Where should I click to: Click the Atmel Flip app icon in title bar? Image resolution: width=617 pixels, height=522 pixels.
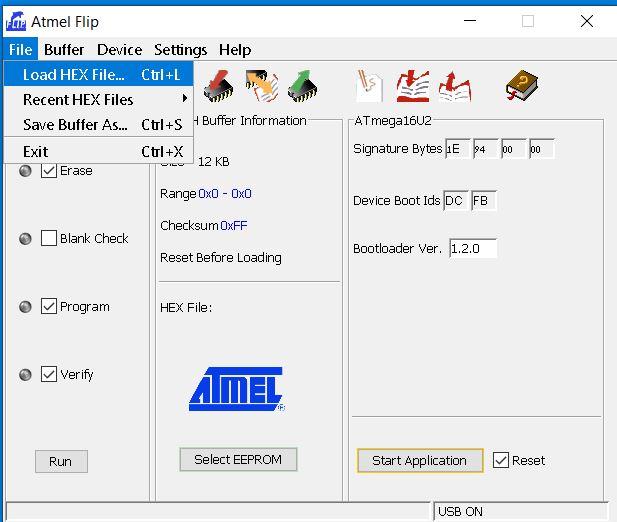(x=16, y=22)
